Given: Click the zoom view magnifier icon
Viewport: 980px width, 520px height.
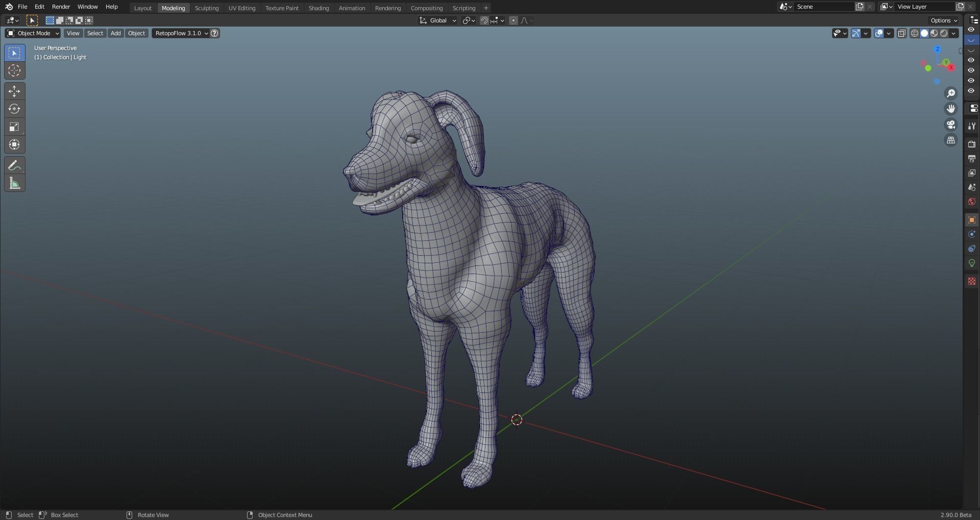Looking at the screenshot, I should (x=951, y=93).
